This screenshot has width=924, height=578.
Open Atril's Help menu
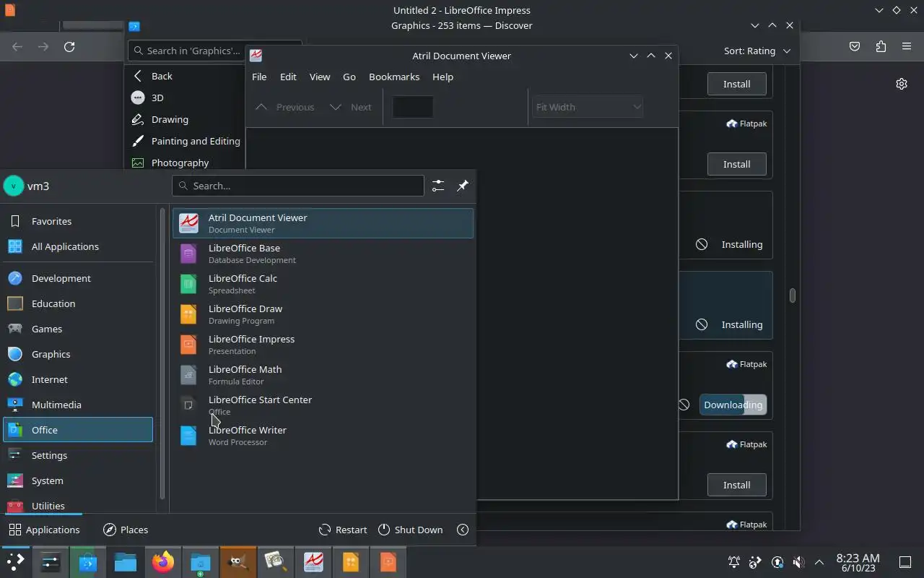point(443,77)
